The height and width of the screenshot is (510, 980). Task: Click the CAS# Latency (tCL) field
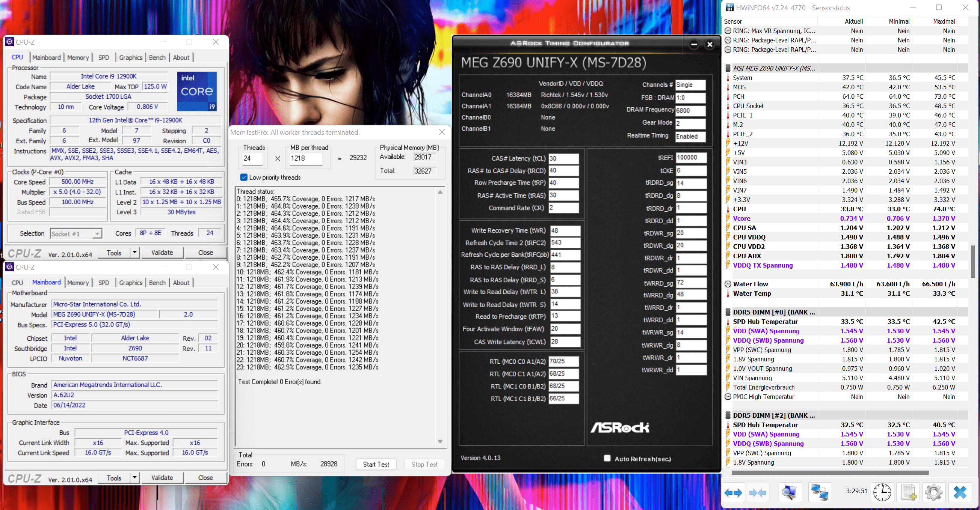(x=563, y=158)
